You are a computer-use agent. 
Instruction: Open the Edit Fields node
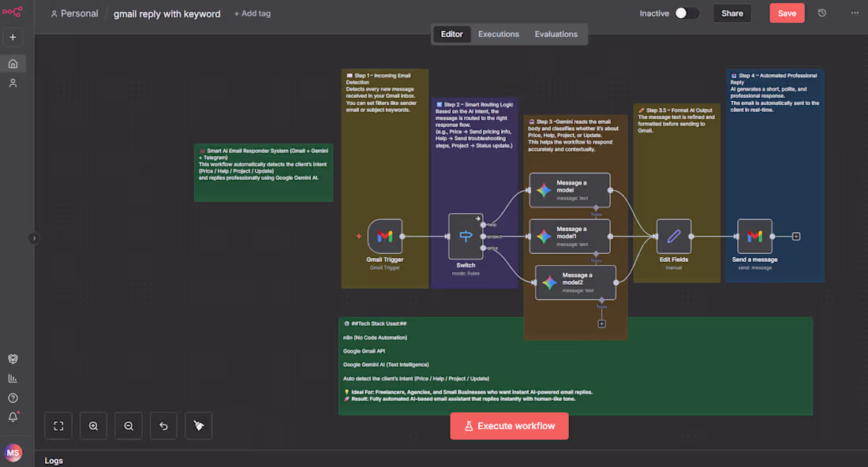pyautogui.click(x=673, y=236)
